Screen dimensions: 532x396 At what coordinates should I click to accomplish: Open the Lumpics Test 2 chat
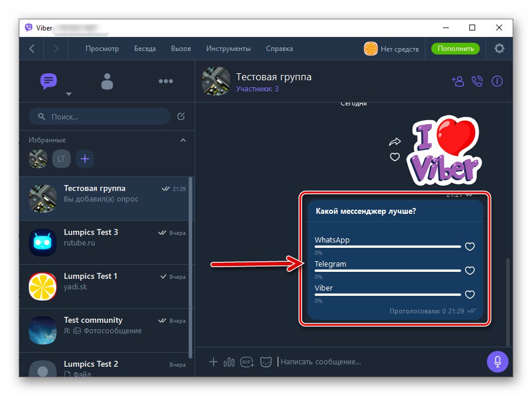(104, 365)
